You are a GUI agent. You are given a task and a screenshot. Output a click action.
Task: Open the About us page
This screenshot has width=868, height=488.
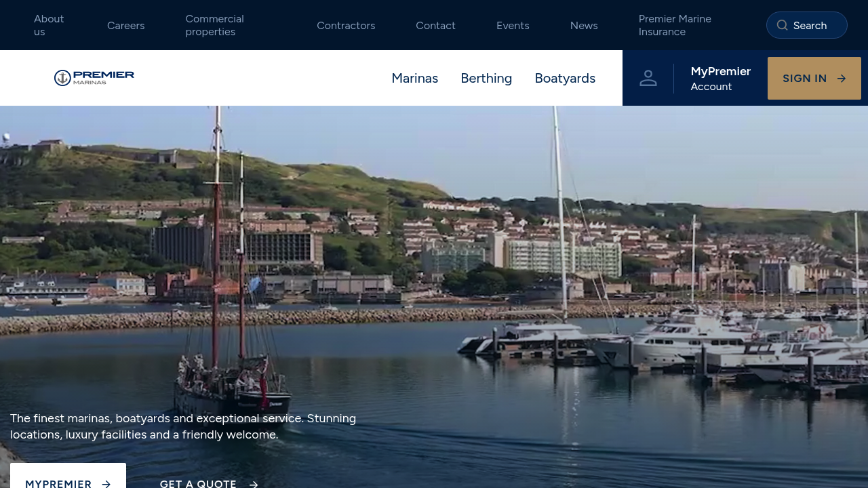point(49,25)
